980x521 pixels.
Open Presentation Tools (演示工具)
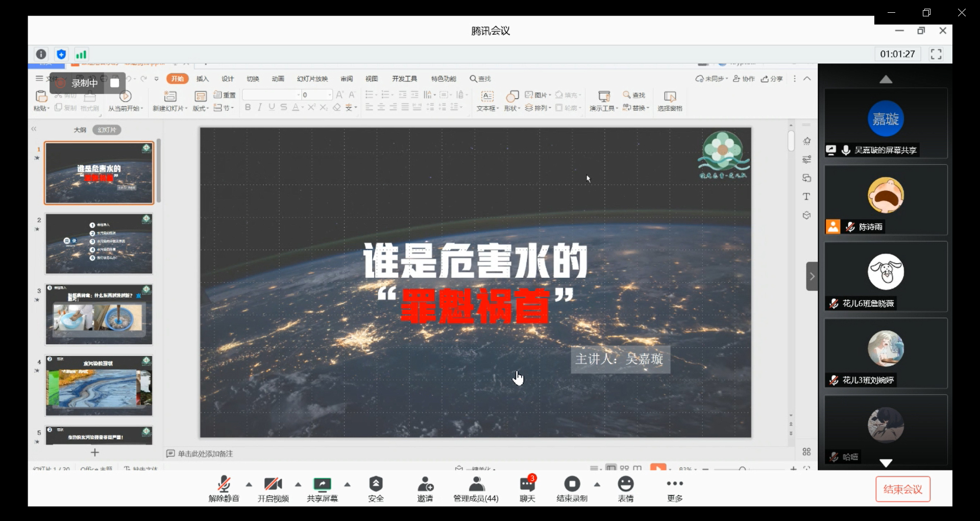pos(604,101)
